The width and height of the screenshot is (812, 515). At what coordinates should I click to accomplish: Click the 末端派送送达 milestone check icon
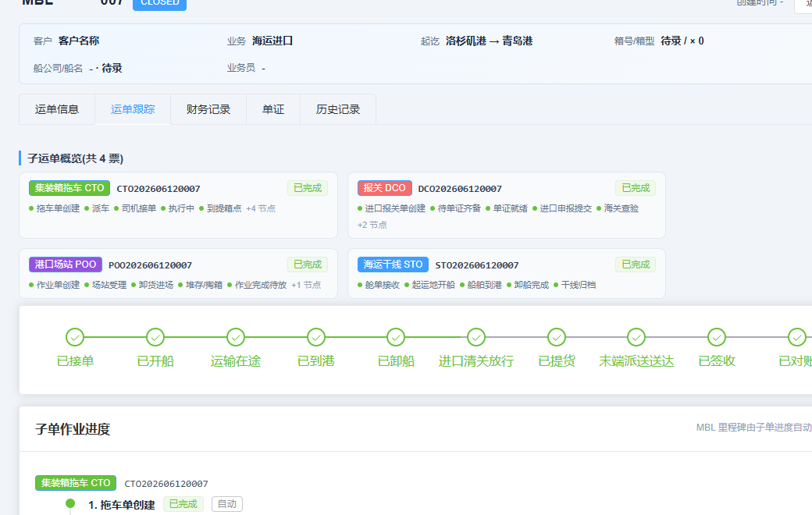tap(636, 337)
